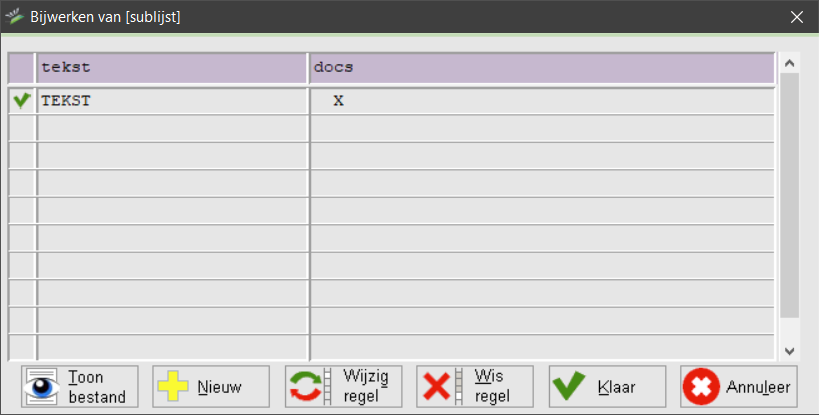Click the eye icon for Toon bestand
819x415 pixels.
(41, 387)
